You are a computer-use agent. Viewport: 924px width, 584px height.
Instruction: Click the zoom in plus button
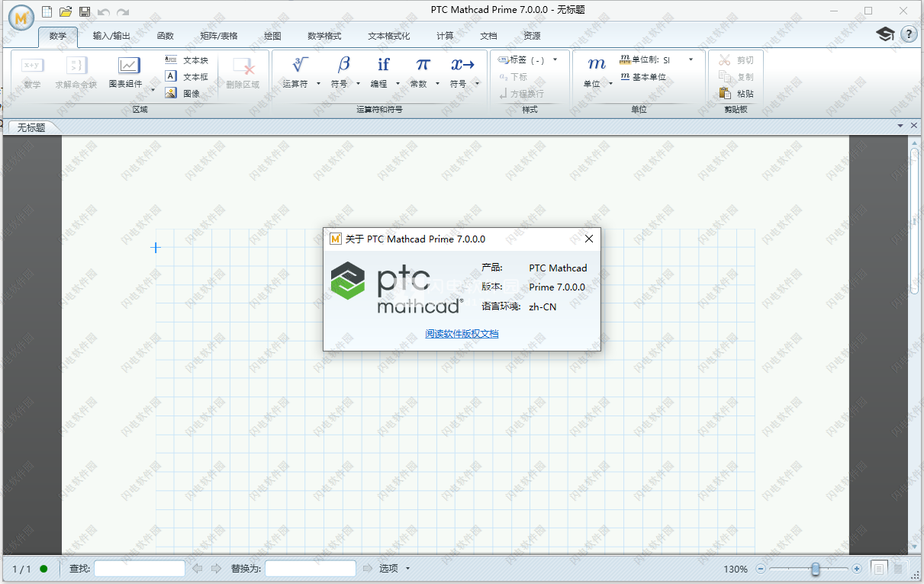tap(857, 569)
